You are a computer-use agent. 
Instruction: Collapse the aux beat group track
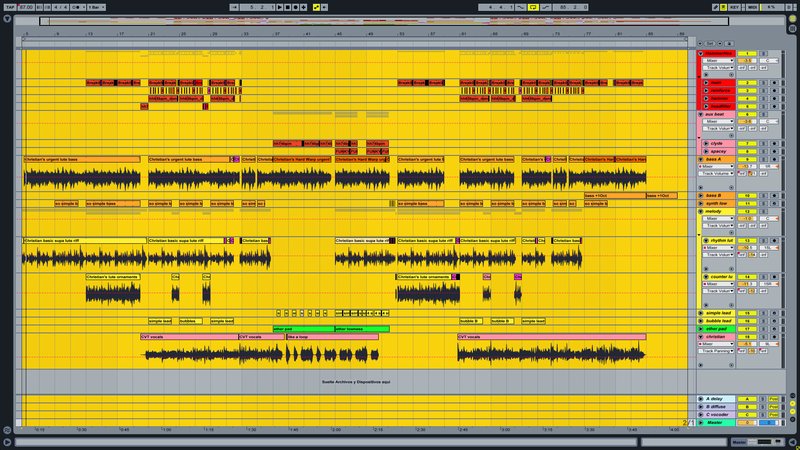pos(701,114)
